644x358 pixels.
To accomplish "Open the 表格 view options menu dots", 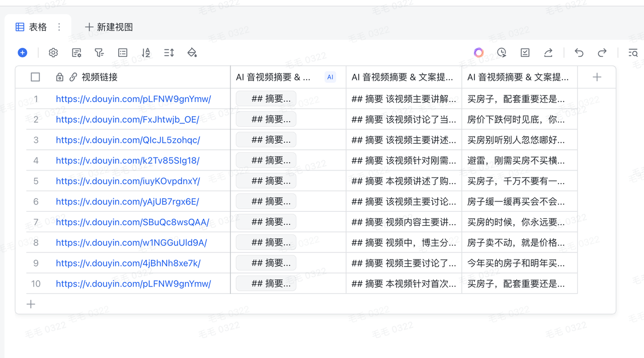I will click(59, 27).
